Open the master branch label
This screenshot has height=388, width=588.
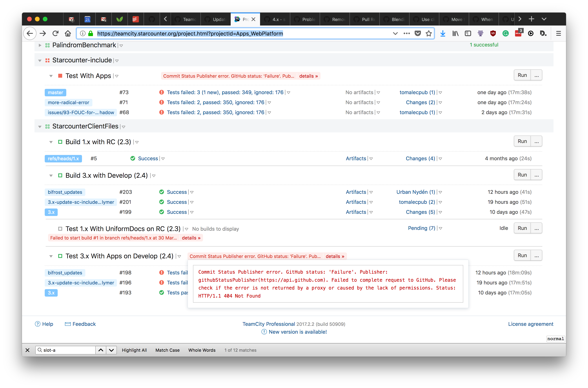[x=56, y=93]
